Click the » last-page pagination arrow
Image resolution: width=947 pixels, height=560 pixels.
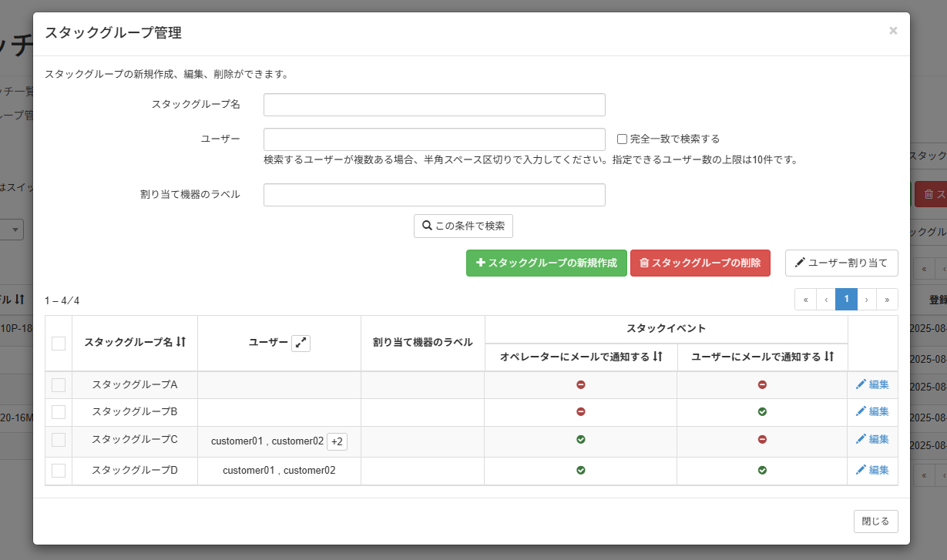[x=887, y=299]
